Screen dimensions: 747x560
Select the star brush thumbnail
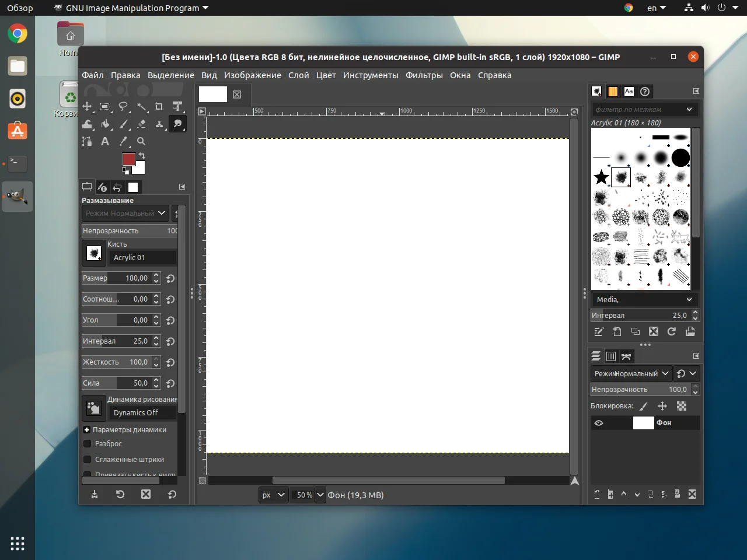[x=601, y=177]
